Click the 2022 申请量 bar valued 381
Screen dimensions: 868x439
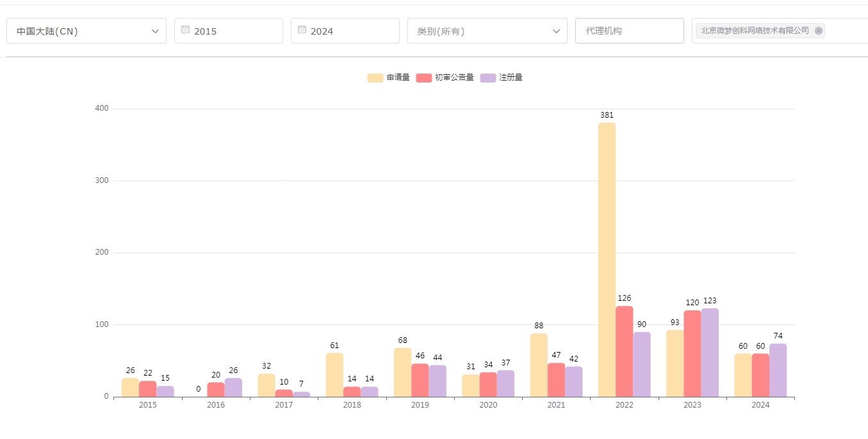coord(607,259)
